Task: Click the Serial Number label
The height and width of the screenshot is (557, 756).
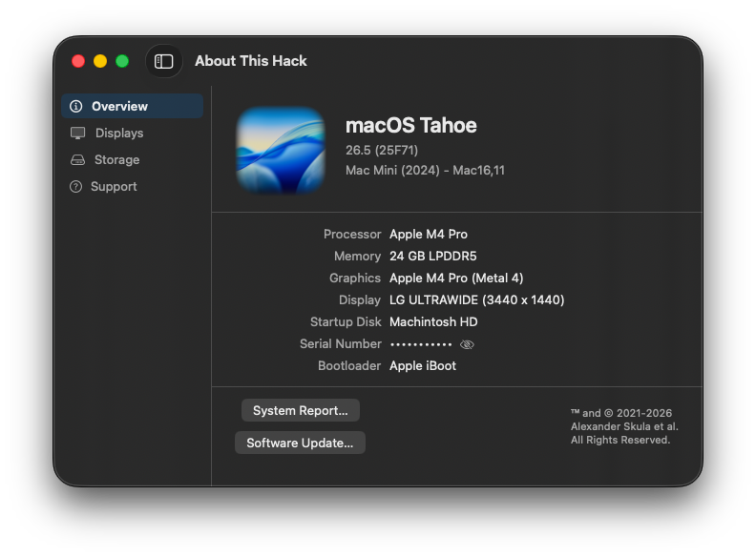Action: [341, 344]
